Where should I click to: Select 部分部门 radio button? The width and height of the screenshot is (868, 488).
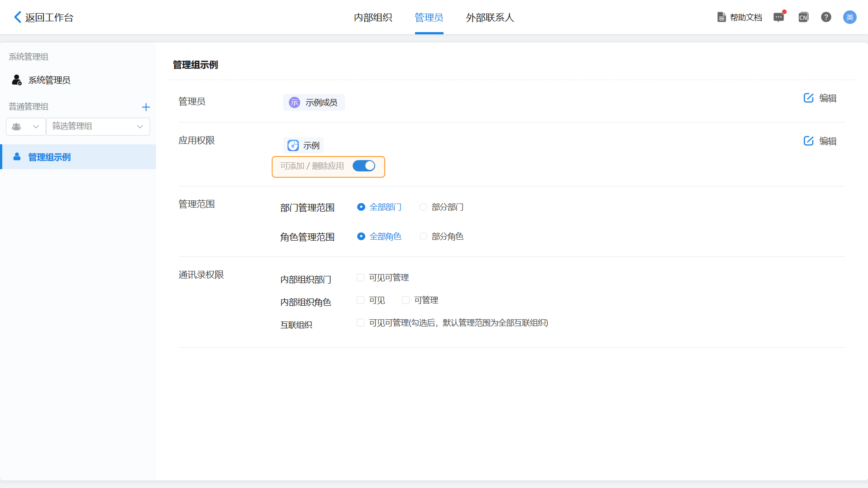point(423,207)
